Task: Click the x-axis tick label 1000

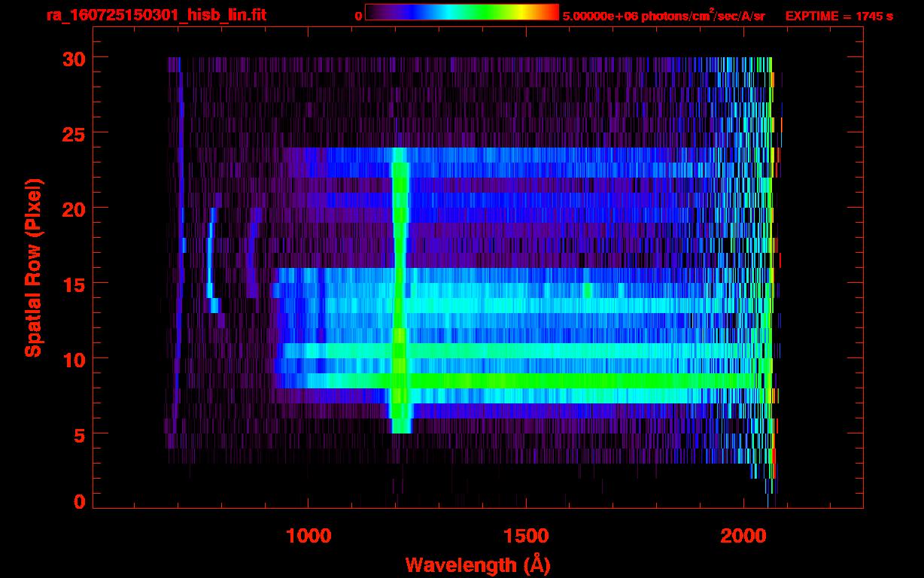Action: coord(309,535)
